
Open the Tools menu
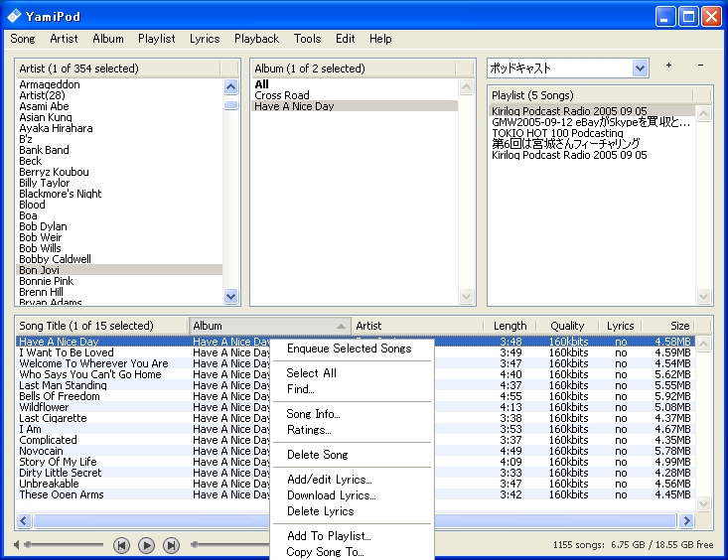click(307, 39)
